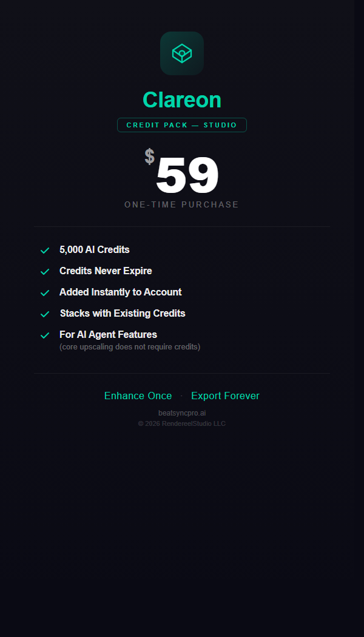This screenshot has width=364, height=637.
Task: Click the Credit Pack — Studio badge
Action: 182,125
